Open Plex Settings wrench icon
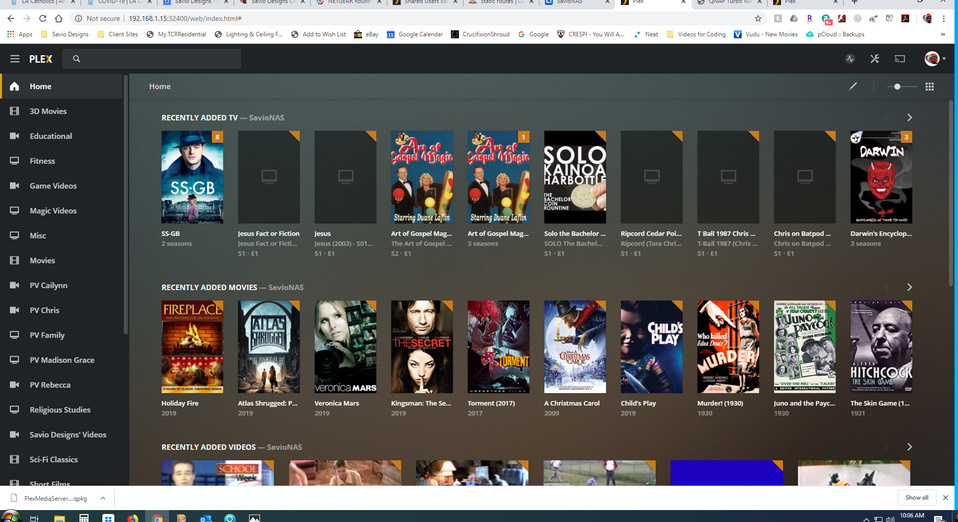Screen dimensions: 958x522 click(x=874, y=59)
